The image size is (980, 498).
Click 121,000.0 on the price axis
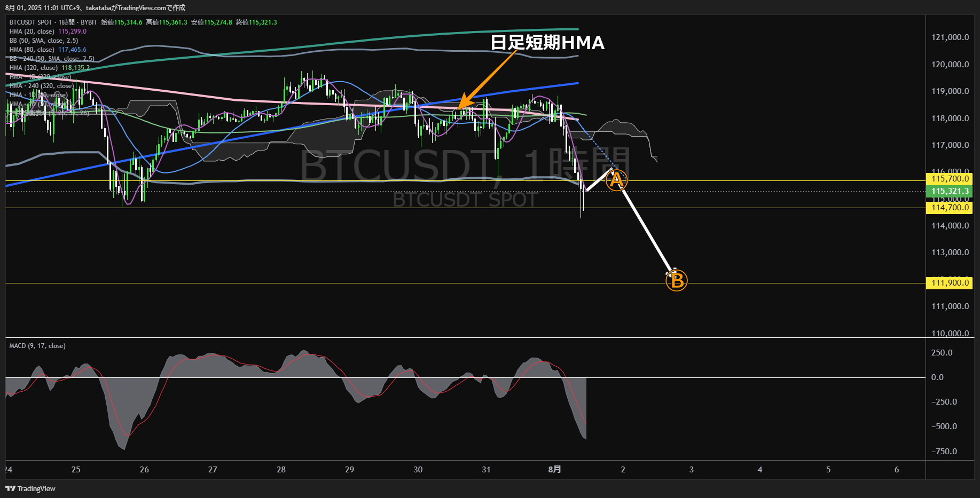click(x=950, y=37)
